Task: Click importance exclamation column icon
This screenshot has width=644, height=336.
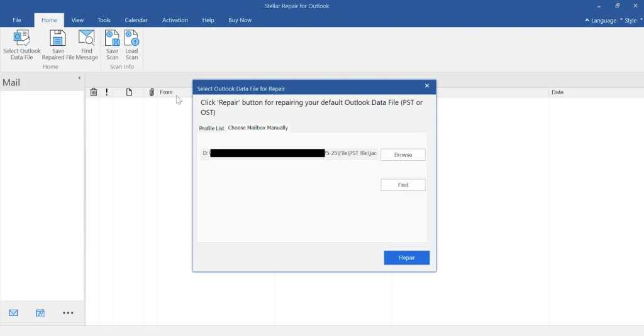Action: (x=107, y=92)
